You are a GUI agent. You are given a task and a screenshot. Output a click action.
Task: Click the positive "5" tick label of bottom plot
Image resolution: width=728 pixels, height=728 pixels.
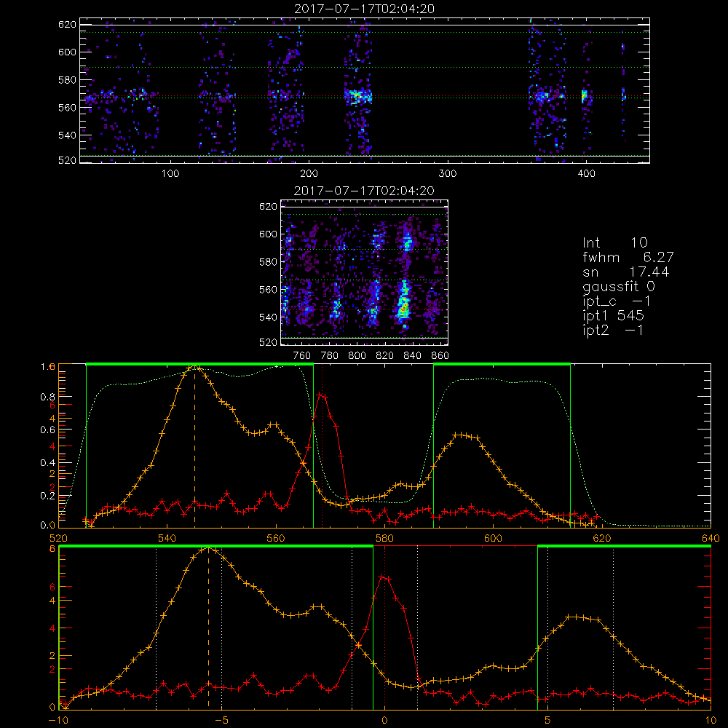(547, 721)
